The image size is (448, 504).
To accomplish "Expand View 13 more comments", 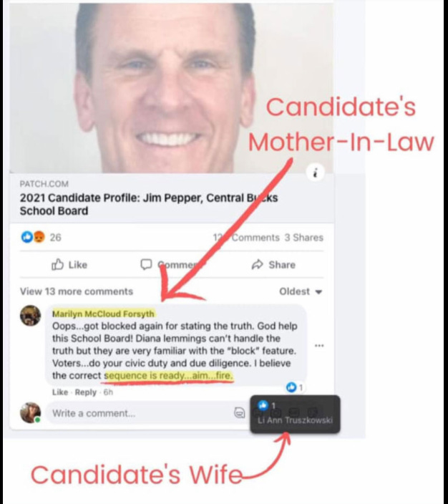I will coord(77,291).
